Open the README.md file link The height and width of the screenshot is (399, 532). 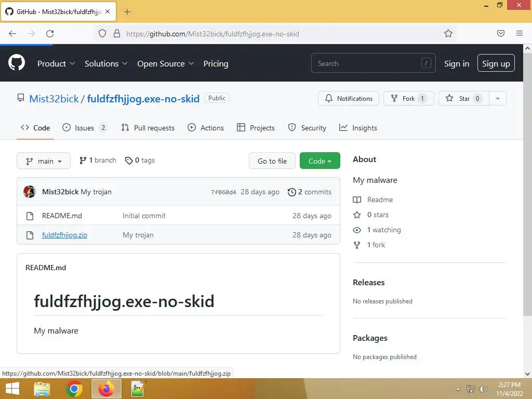coord(62,216)
